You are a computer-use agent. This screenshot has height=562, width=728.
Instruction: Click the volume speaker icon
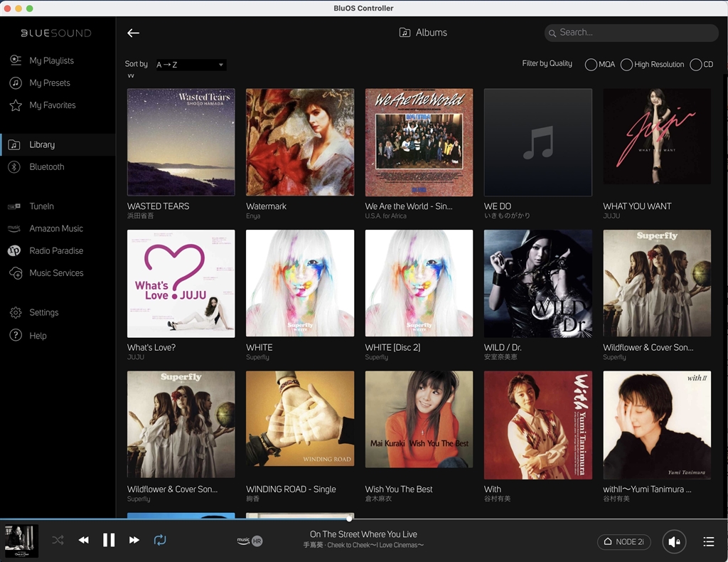[674, 541]
